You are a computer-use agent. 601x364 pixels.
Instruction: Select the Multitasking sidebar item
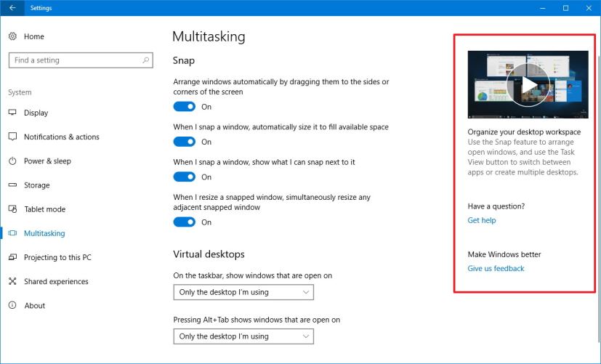(44, 233)
